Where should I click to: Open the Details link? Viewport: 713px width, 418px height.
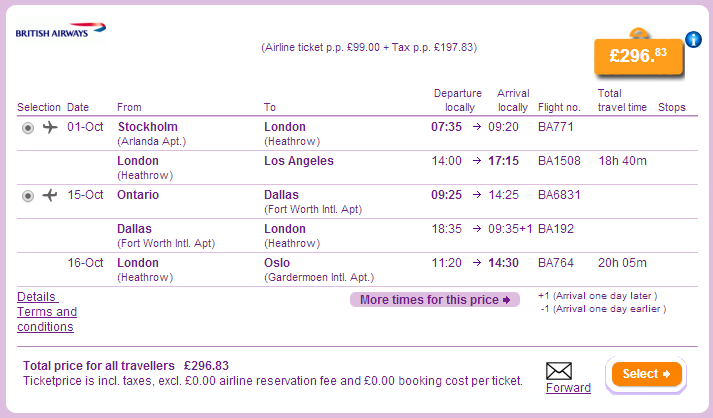(37, 297)
